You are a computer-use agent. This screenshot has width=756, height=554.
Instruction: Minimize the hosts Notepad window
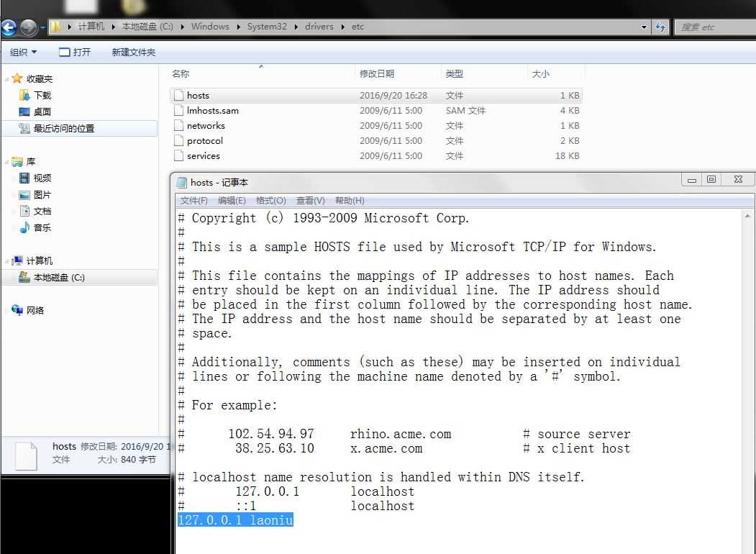[692, 180]
